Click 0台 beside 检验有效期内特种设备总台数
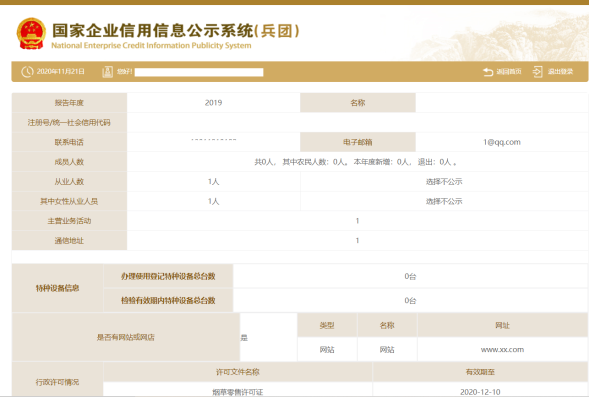 410,300
